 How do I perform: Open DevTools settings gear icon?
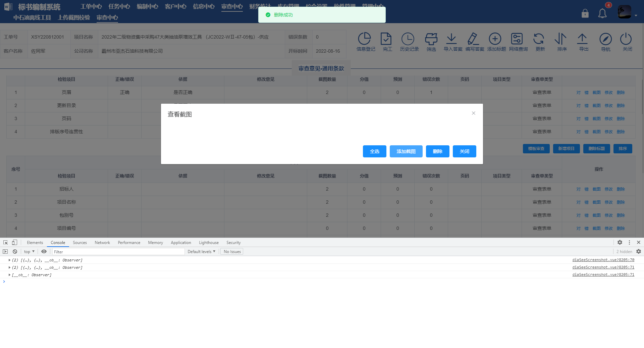click(x=620, y=242)
